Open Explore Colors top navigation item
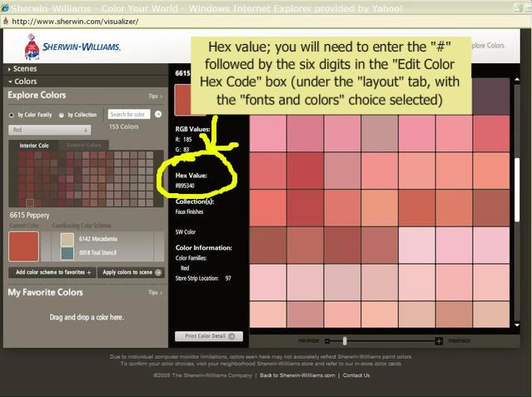The width and height of the screenshot is (532, 397). (488, 46)
